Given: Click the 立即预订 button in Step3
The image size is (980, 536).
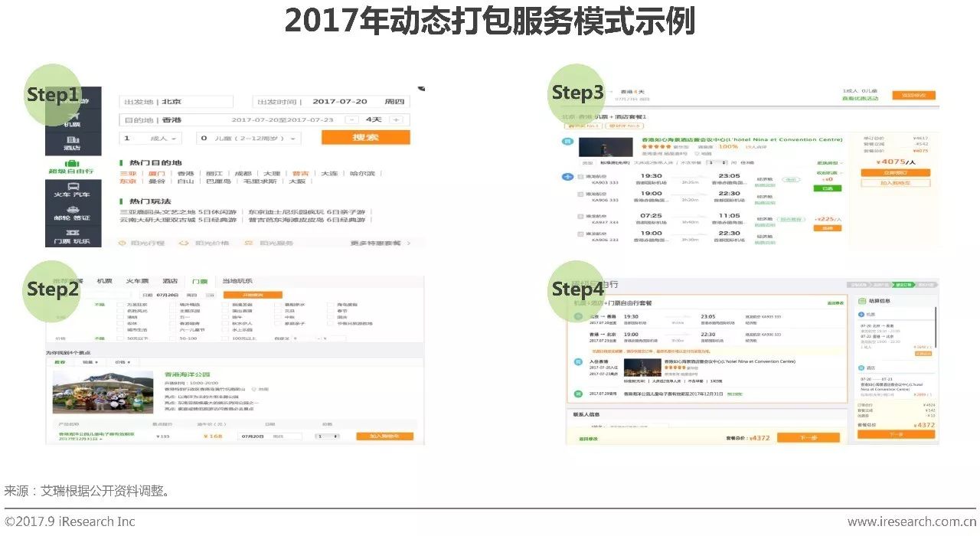Looking at the screenshot, I should [895, 172].
